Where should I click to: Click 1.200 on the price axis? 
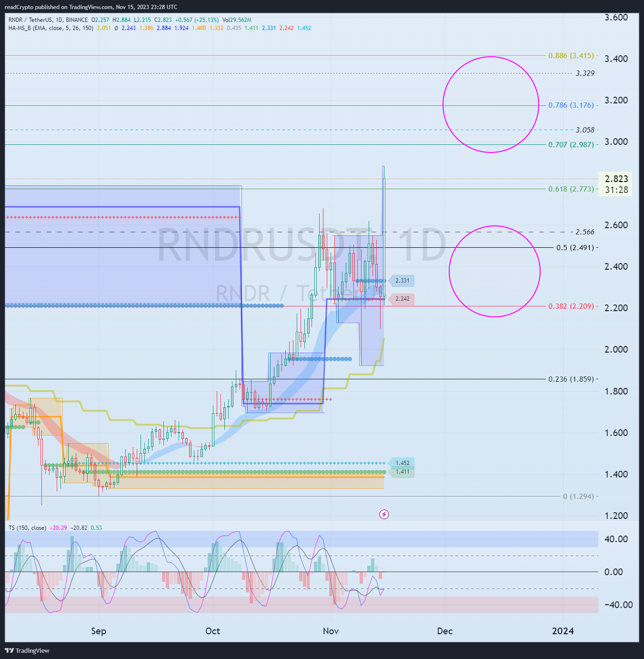click(x=616, y=516)
